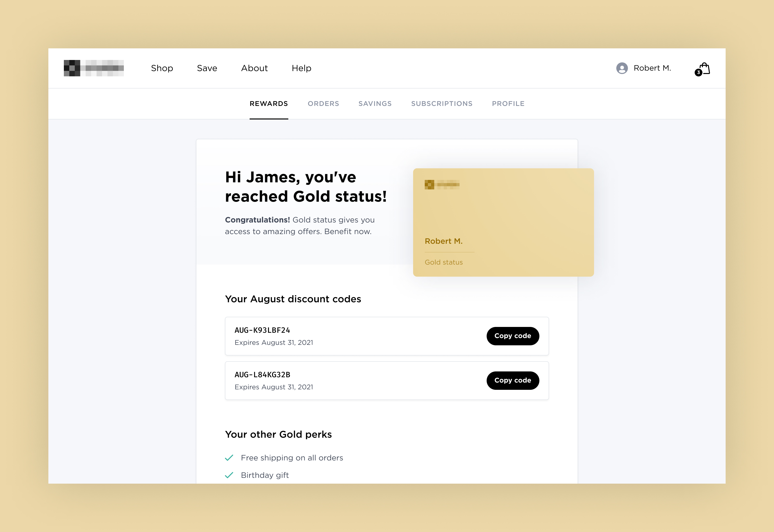Click the birthday gift checkmark icon
The image size is (774, 532).
tap(229, 474)
